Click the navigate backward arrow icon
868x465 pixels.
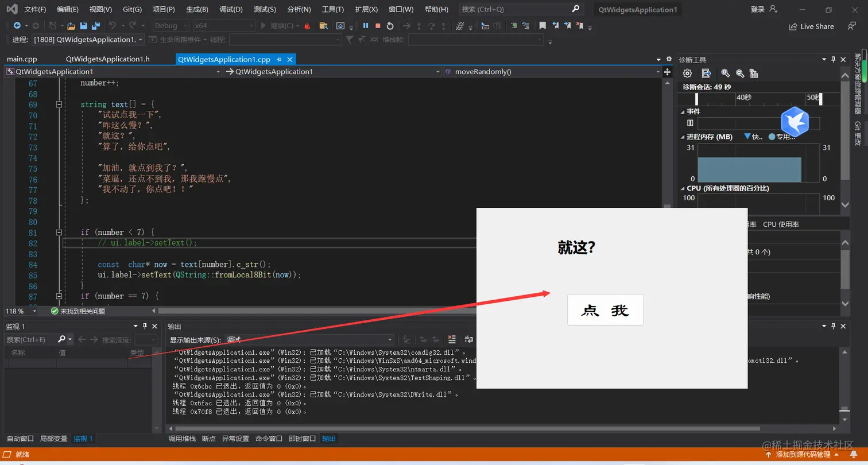[x=17, y=26]
